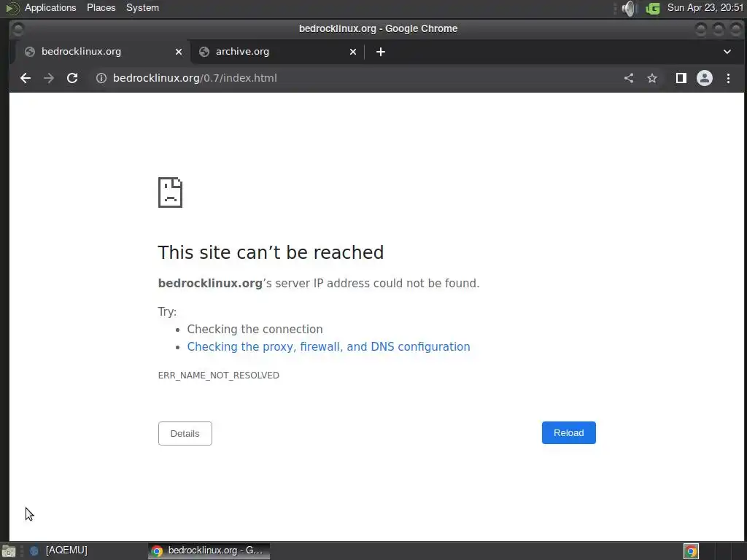Click the ERR_NAME_NOT_RESOLVED error code text
747x560 pixels.
click(x=219, y=376)
